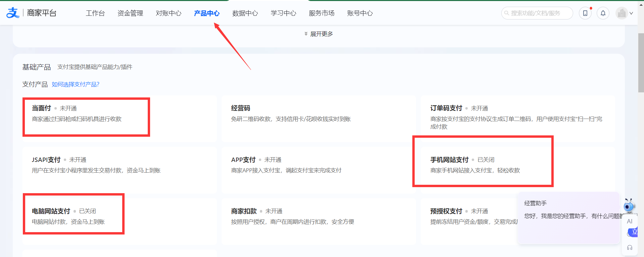Open the notification bell
The width and height of the screenshot is (644, 257).
pos(603,13)
